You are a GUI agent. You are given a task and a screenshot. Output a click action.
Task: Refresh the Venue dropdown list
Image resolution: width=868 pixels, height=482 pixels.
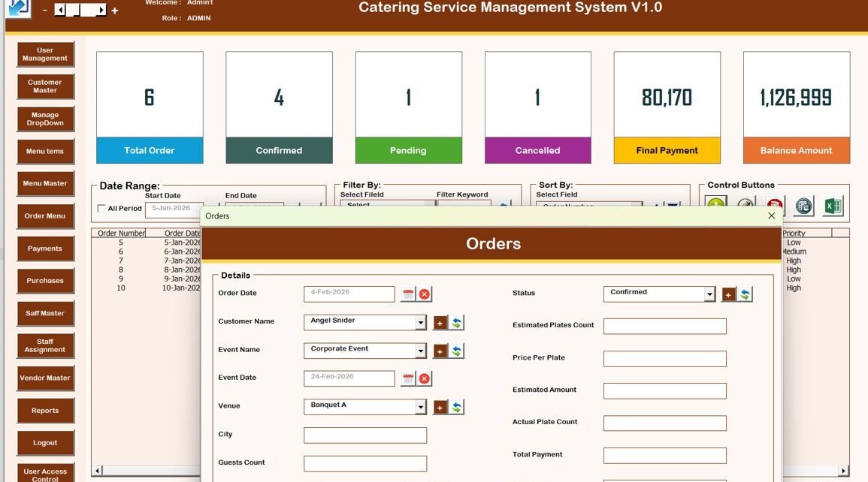click(x=457, y=407)
